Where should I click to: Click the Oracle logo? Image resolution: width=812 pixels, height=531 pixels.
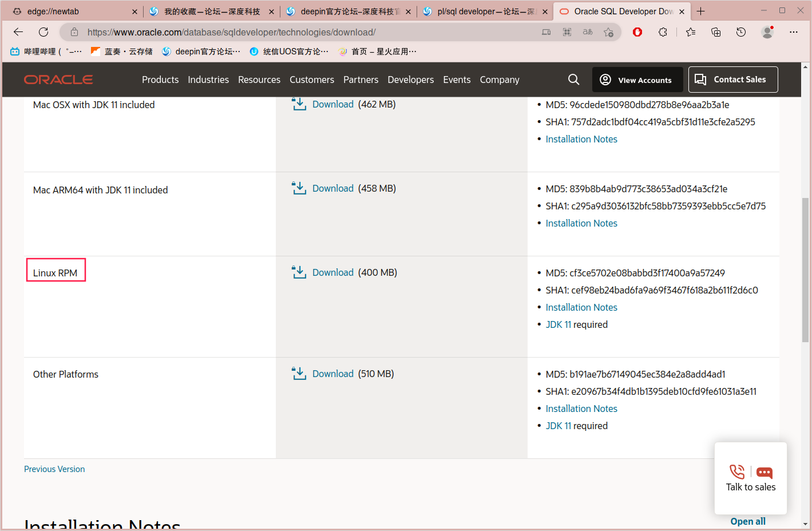coord(58,80)
